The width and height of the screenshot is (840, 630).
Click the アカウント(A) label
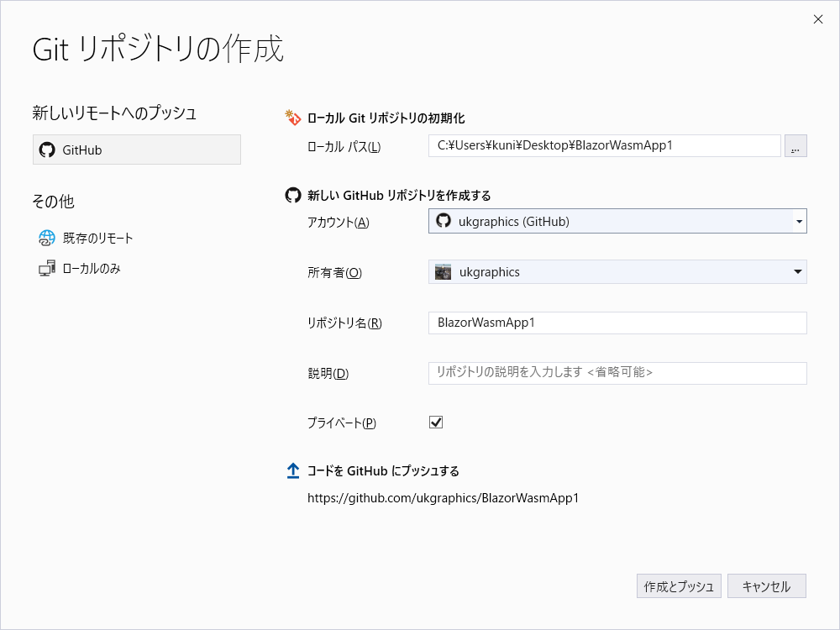point(338,223)
